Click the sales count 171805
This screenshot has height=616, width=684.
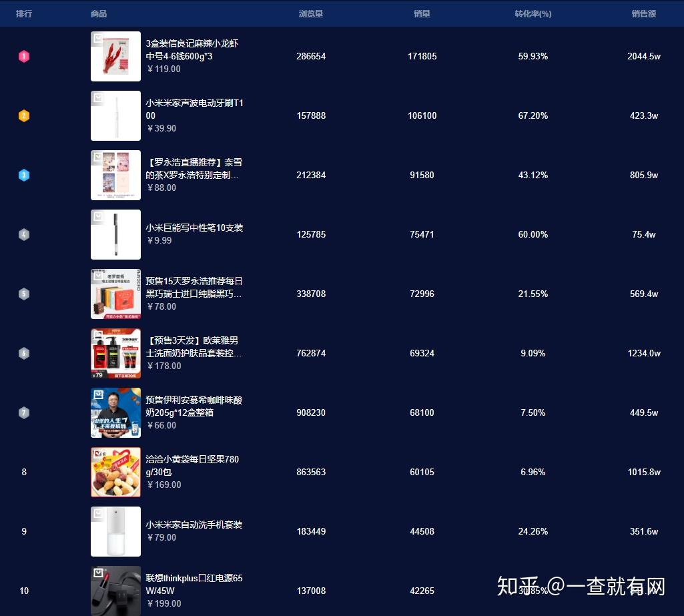click(422, 56)
